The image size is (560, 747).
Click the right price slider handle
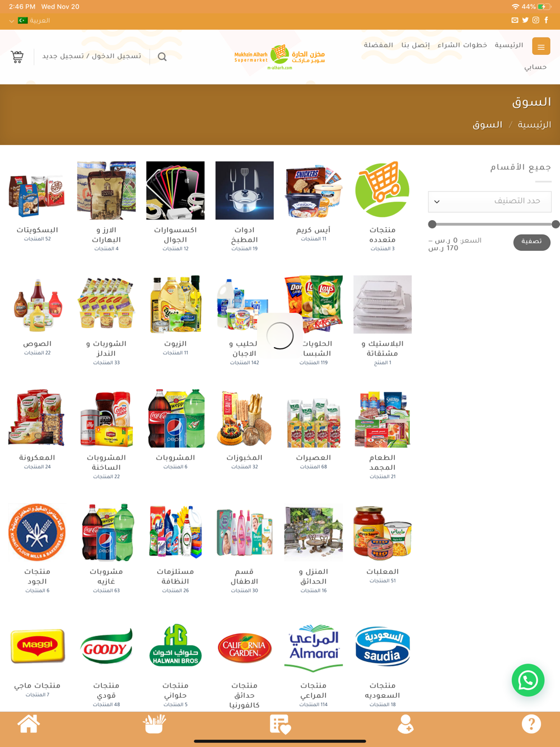556,224
